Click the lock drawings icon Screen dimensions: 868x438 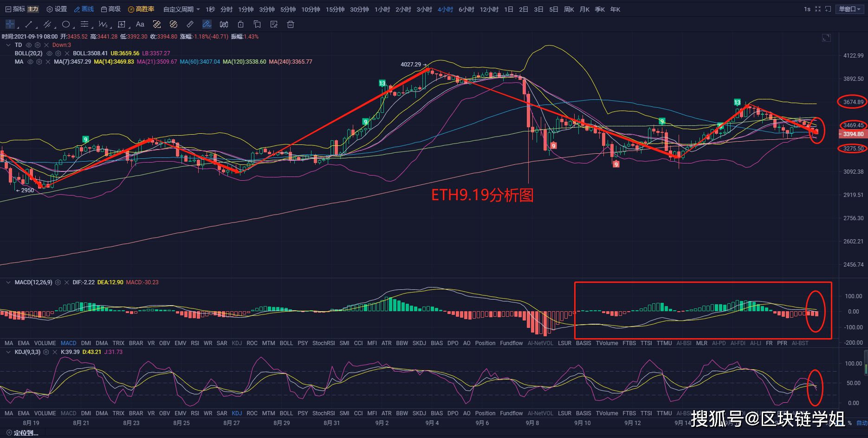click(240, 24)
